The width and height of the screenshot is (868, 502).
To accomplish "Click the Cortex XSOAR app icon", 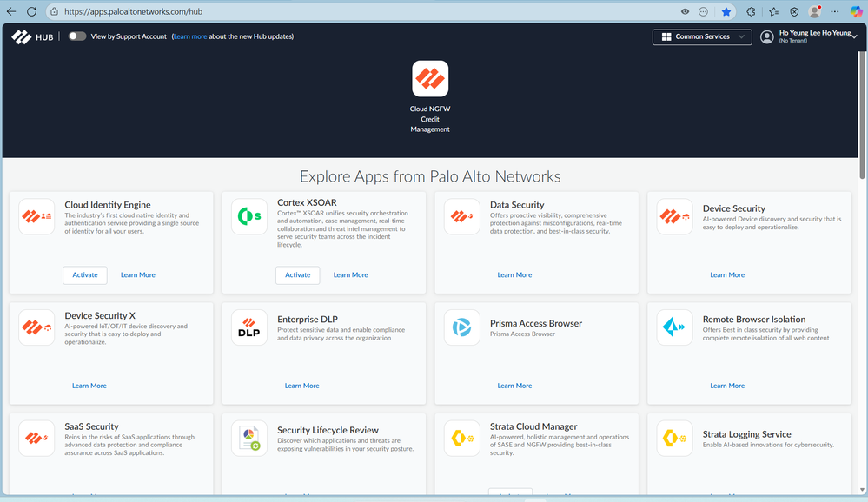I will point(248,217).
